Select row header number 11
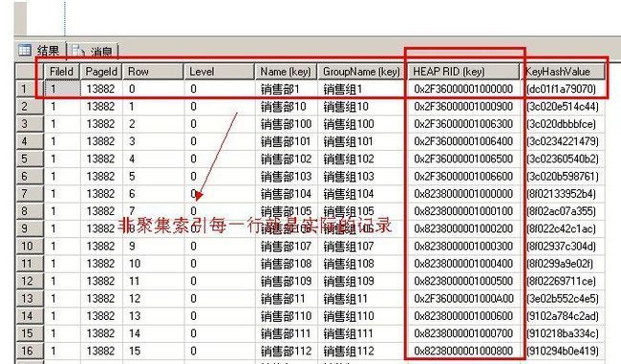This screenshot has width=621, height=364. (x=30, y=264)
